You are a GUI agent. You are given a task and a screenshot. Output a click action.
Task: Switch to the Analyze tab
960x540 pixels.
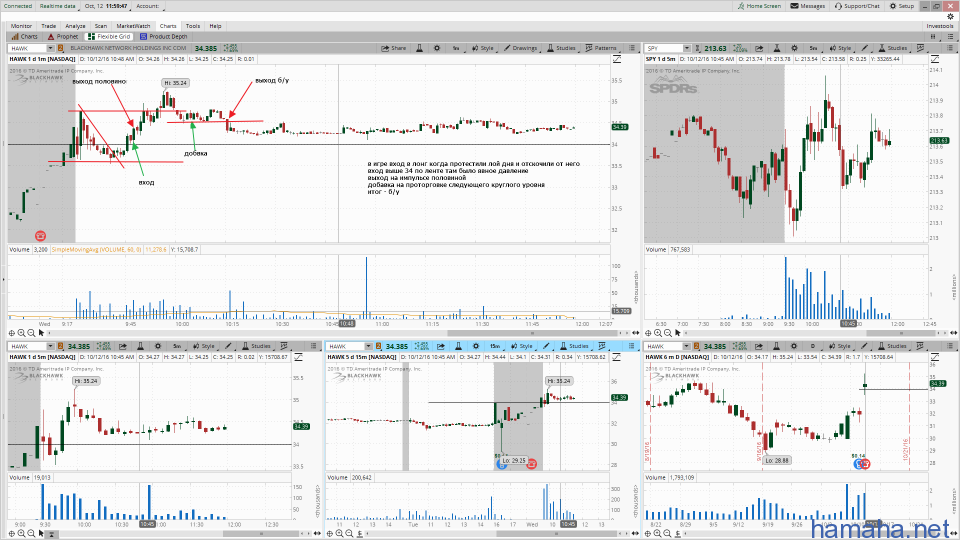pyautogui.click(x=75, y=26)
